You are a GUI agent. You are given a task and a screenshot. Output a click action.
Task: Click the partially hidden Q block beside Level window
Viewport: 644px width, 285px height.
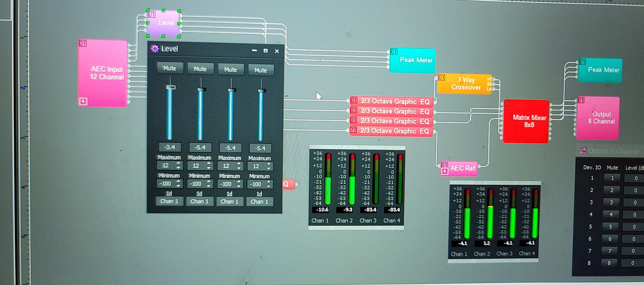(289, 184)
